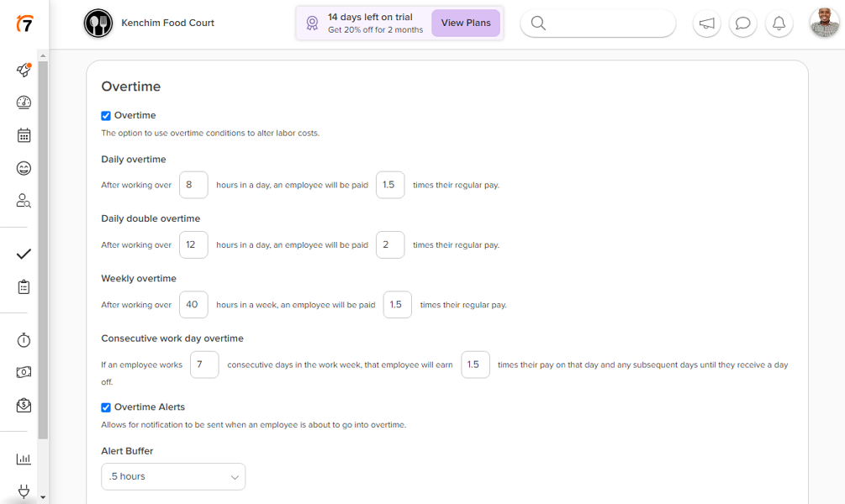Open the rocket getting-started icon
Viewport: 845px width, 504px height.
24,70
